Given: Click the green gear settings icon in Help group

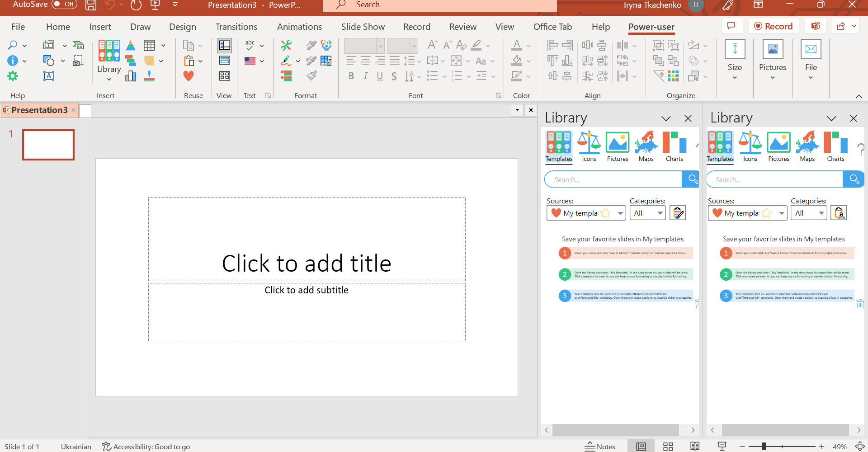Looking at the screenshot, I should [13, 76].
